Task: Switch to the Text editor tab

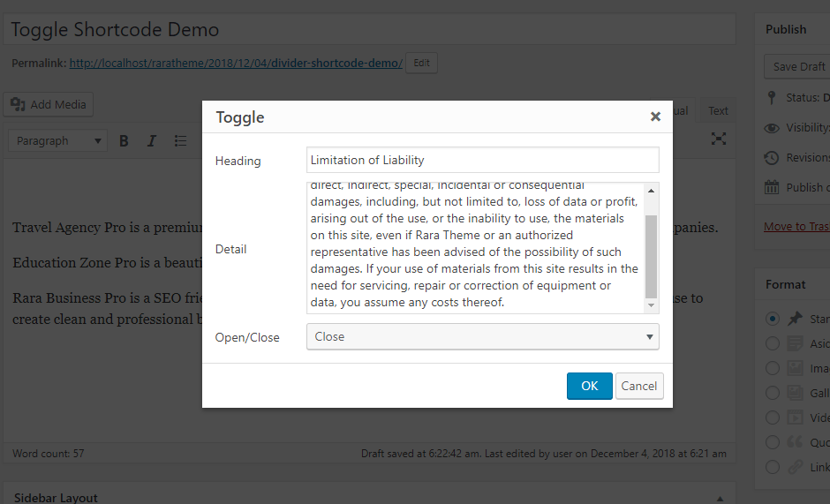Action: [x=718, y=111]
